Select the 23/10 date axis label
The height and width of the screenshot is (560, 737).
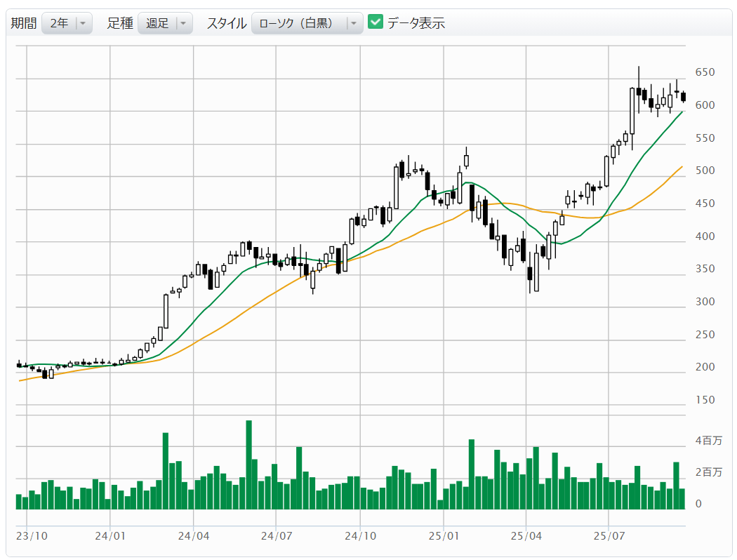(x=33, y=536)
